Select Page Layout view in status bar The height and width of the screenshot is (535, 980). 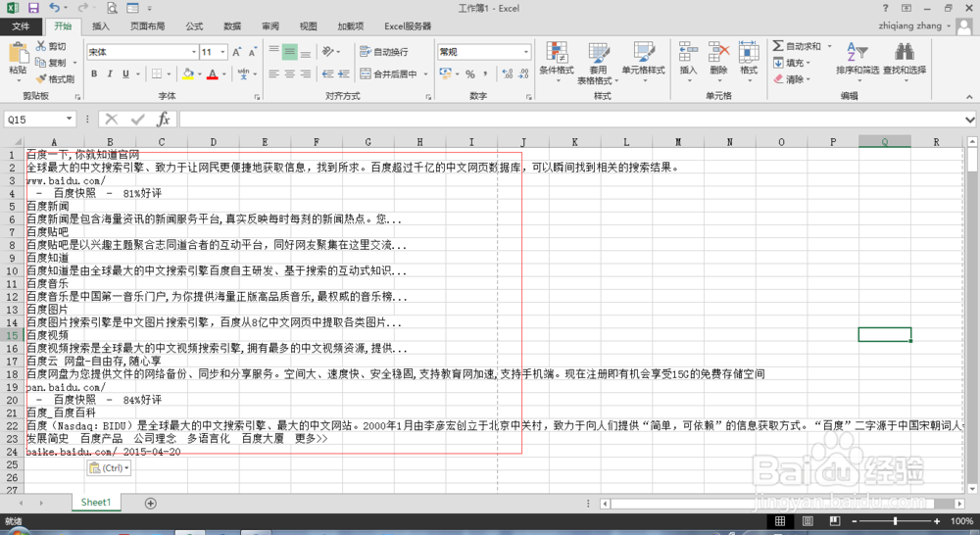pos(808,520)
